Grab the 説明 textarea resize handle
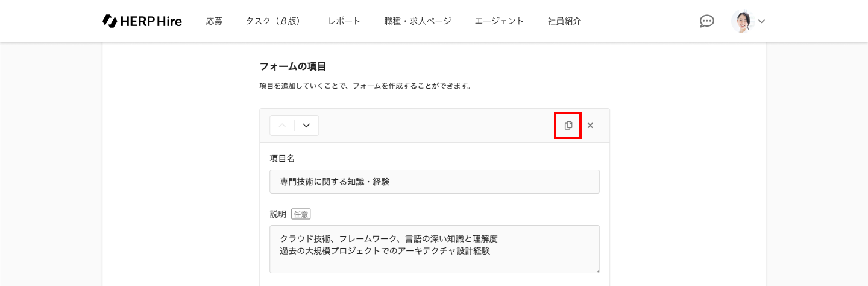Image resolution: width=868 pixels, height=286 pixels. 597,270
